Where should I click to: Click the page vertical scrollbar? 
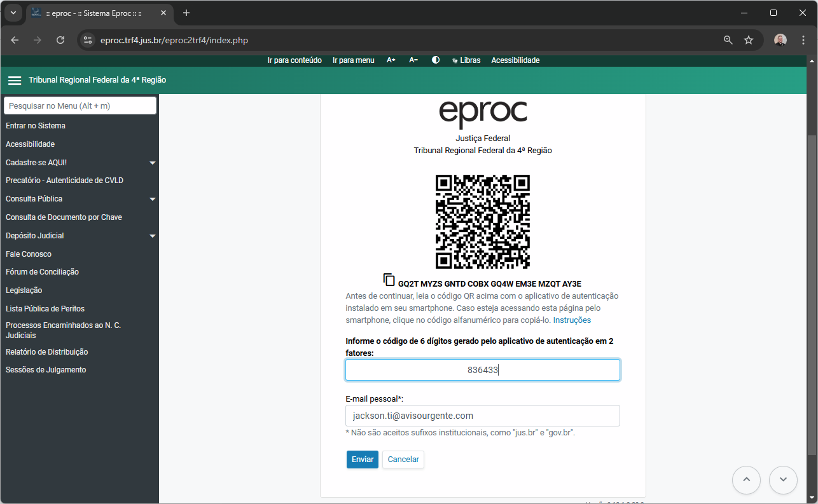tap(812, 292)
